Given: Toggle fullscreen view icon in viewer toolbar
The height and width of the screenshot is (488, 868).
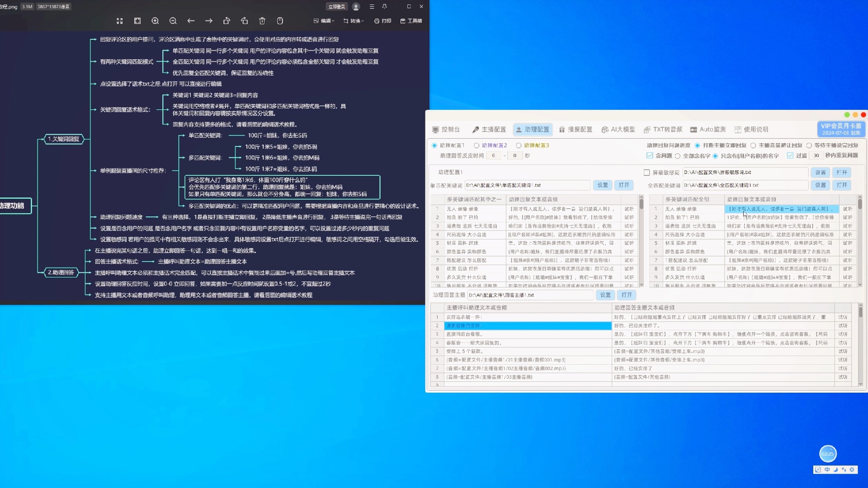Looking at the screenshot, I should coord(120,21).
